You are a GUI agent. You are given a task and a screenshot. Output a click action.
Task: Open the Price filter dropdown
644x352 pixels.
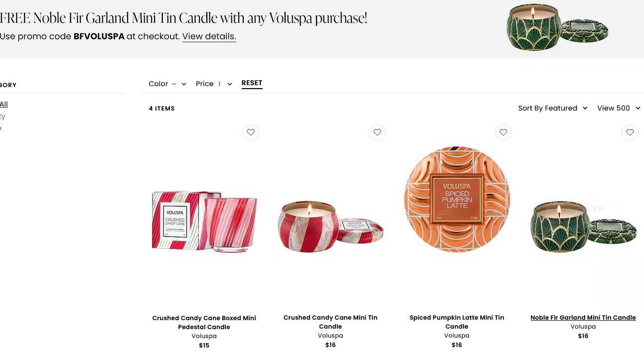coord(214,84)
